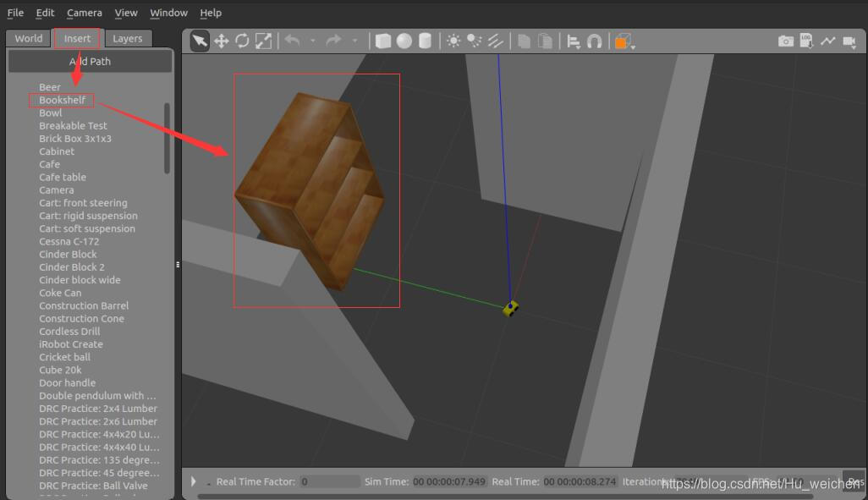The height and width of the screenshot is (500, 868).
Task: Select Cabinet model
Action: 57,151
